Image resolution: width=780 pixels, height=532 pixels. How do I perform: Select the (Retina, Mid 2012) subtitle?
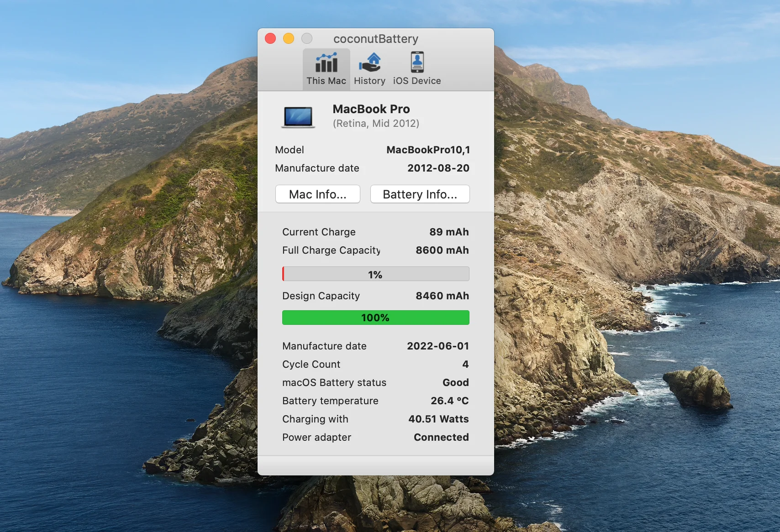tap(376, 123)
